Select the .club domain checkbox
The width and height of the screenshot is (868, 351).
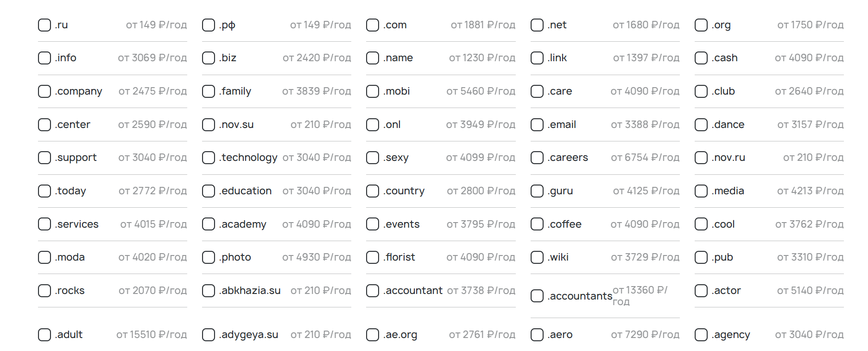[701, 91]
